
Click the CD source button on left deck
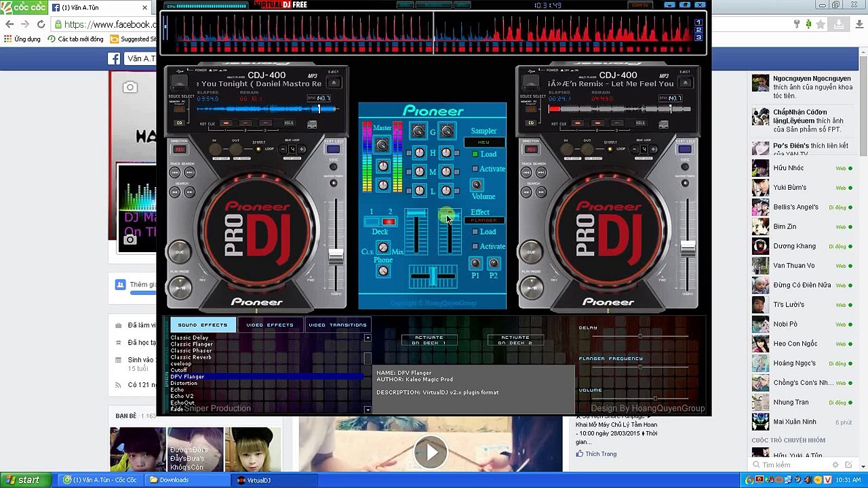pyautogui.click(x=179, y=123)
